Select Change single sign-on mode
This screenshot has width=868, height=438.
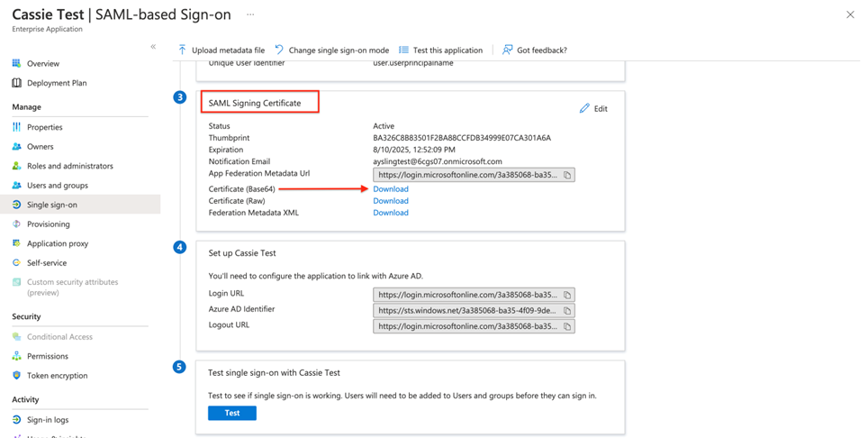(x=331, y=50)
